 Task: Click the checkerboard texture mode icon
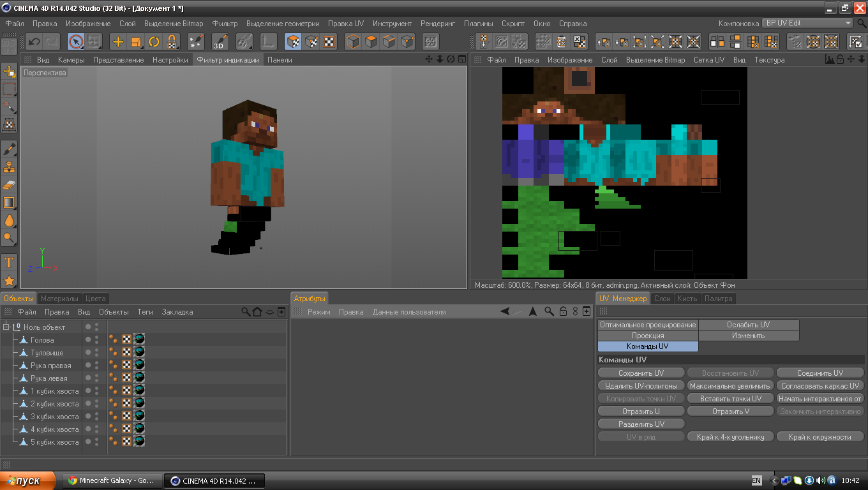point(329,42)
